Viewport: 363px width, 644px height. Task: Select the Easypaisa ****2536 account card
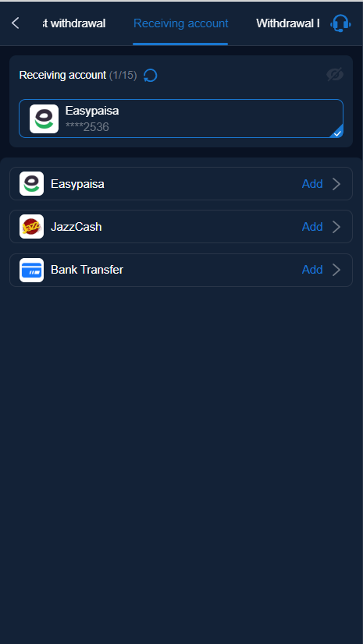(181, 119)
